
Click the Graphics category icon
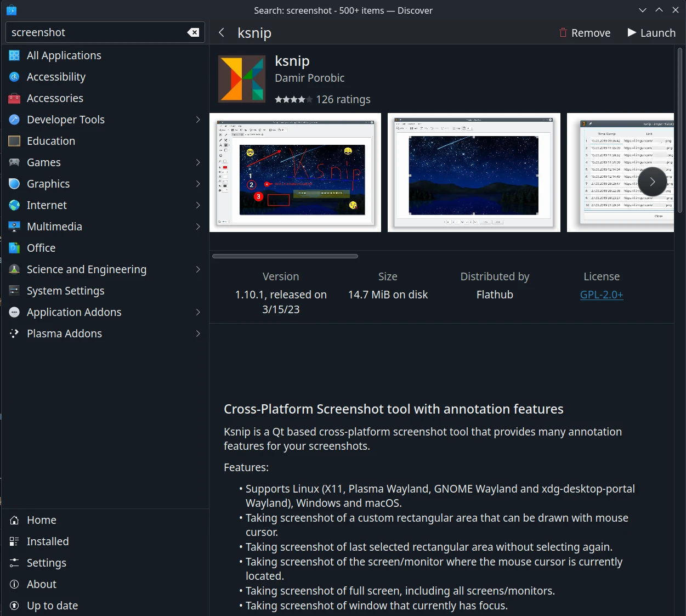(x=15, y=184)
